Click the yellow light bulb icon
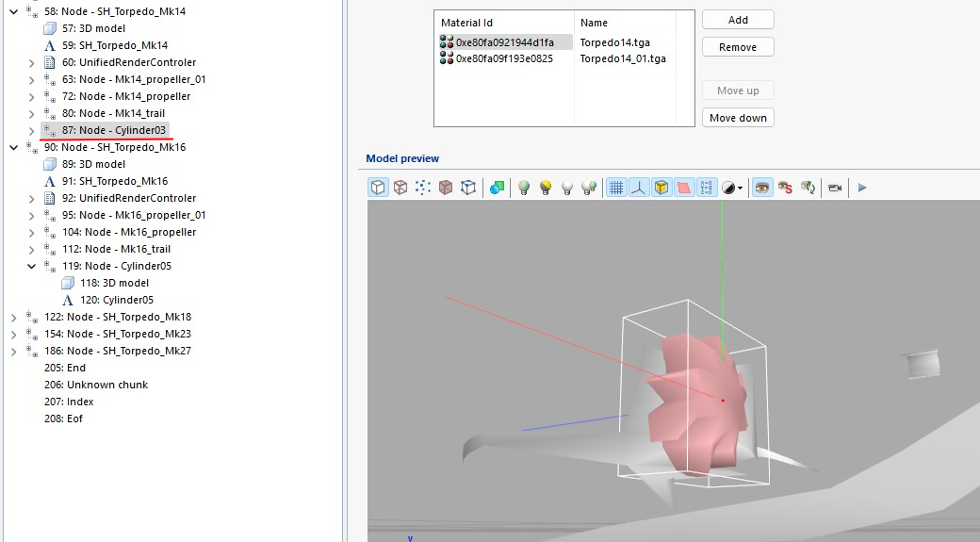This screenshot has width=980, height=542. tap(545, 188)
